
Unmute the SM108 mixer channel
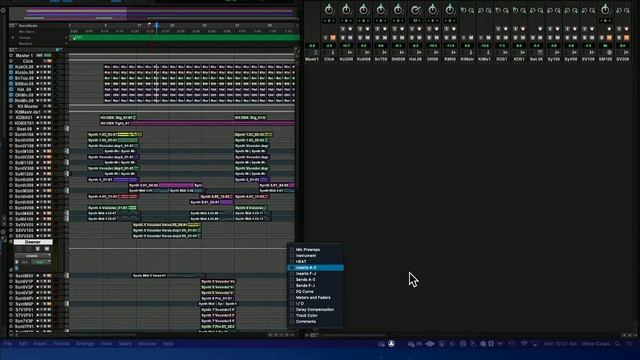coord(609,38)
